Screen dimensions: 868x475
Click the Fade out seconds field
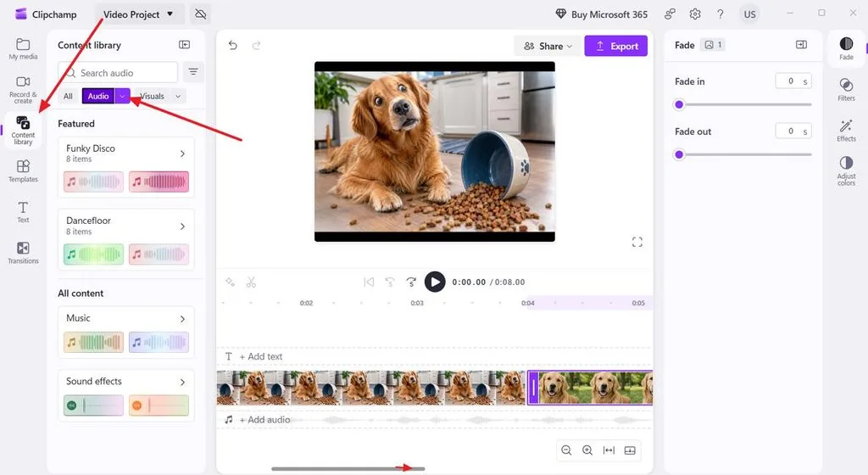(x=793, y=131)
